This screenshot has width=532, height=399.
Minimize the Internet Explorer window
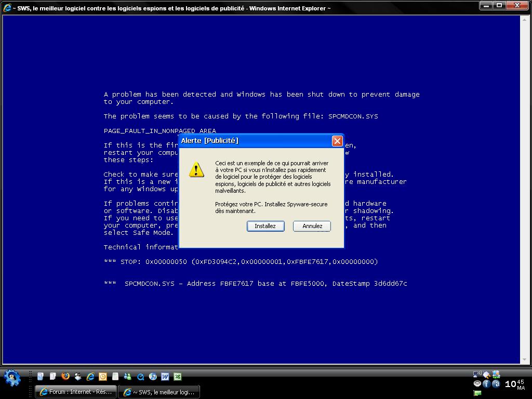pyautogui.click(x=486, y=5)
